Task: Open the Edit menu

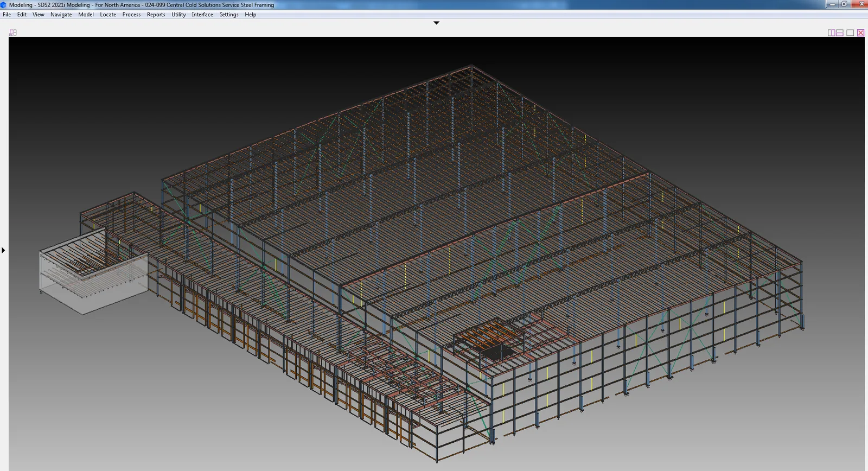Action: click(x=22, y=15)
